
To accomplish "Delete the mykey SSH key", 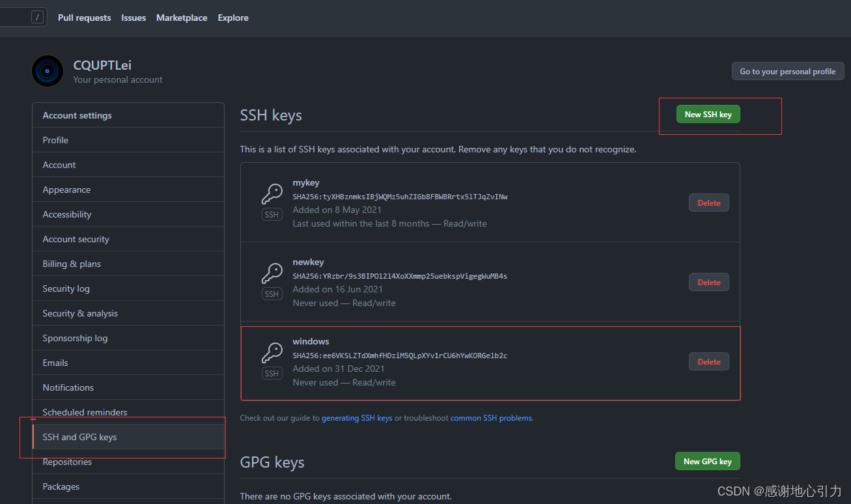I will click(708, 203).
